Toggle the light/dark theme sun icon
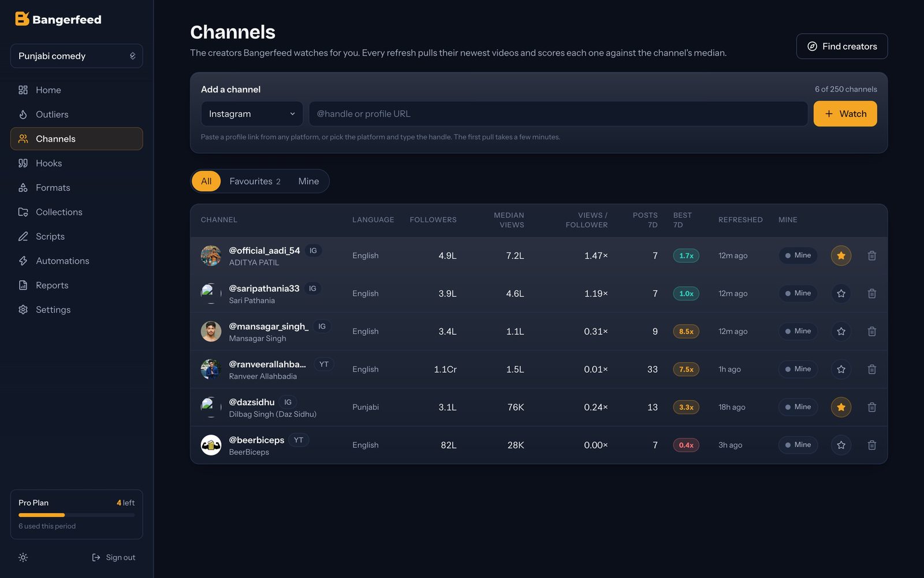The width and height of the screenshot is (924, 578). pyautogui.click(x=23, y=558)
